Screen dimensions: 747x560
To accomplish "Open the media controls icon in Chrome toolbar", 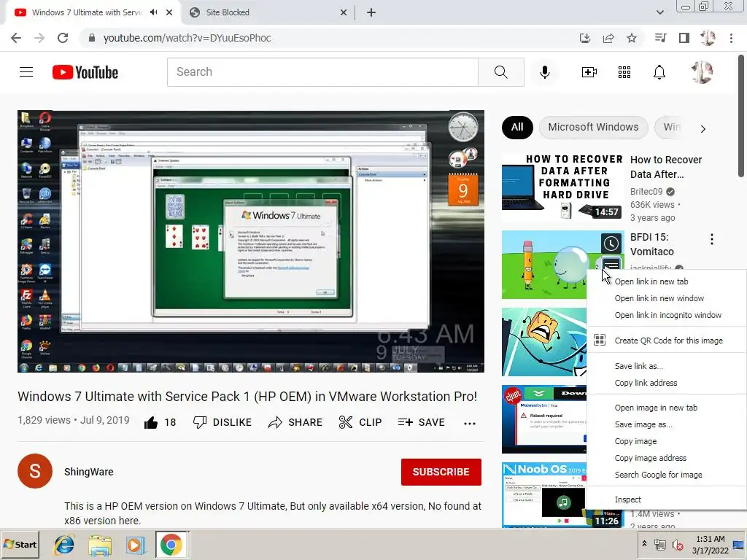I will pos(660,38).
